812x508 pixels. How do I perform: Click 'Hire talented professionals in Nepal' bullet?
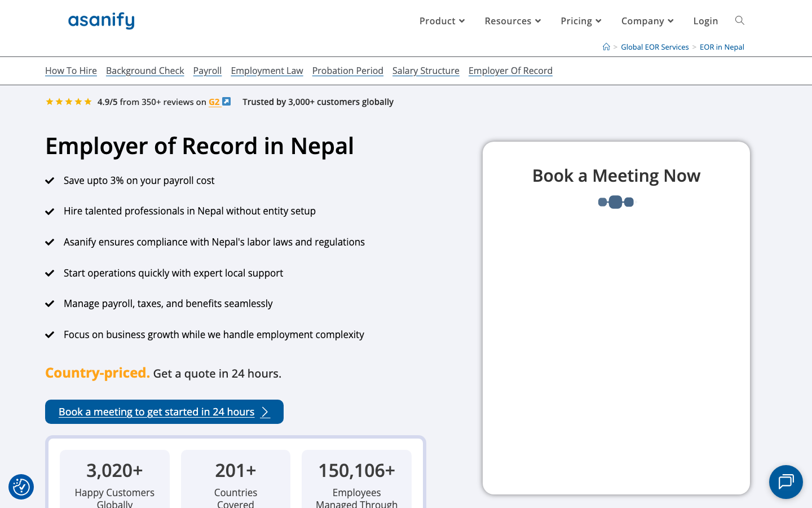click(x=189, y=211)
